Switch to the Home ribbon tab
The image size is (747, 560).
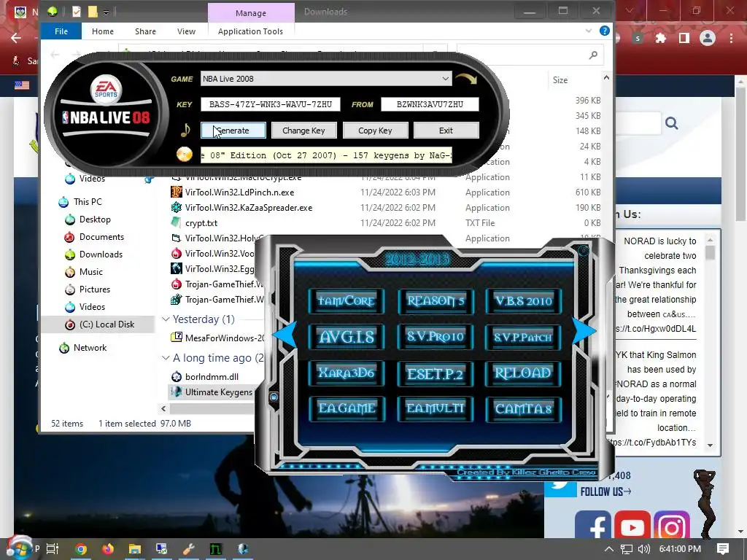click(102, 31)
